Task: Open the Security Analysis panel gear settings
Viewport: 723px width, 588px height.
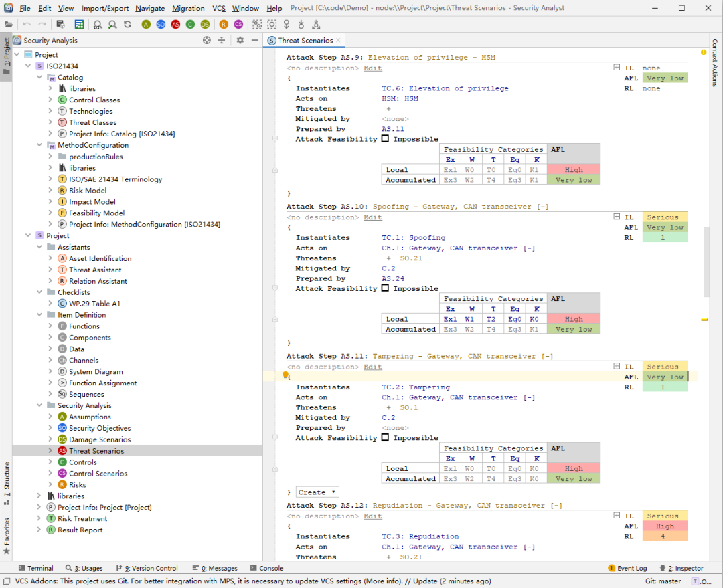Action: pos(240,41)
